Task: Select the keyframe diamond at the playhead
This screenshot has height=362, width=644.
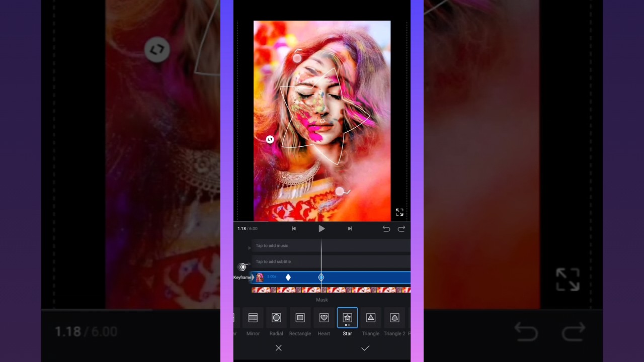Action: [321, 278]
